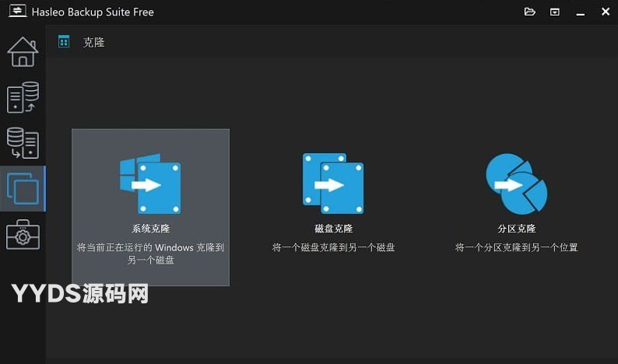This screenshot has height=364, width=618.
Task: Select the 磁盘克隆 label
Action: [333, 229]
